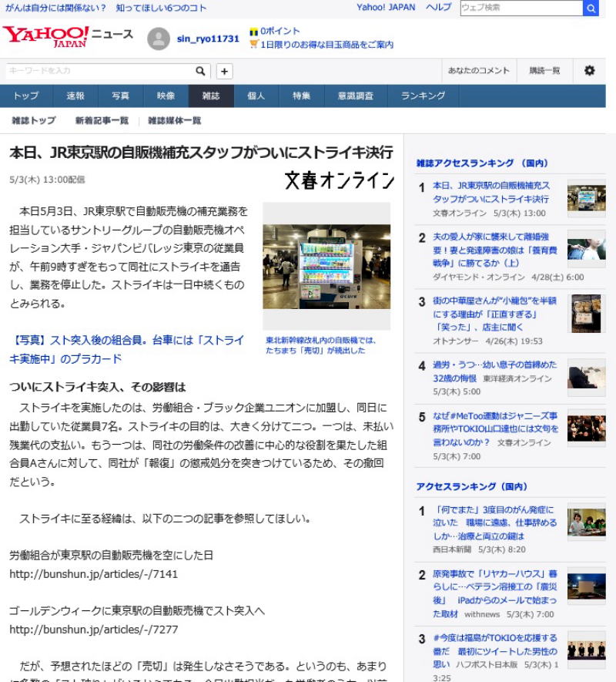
Task: Click the 雑誌アクセスランキング（国内） heading
Action: point(482,163)
